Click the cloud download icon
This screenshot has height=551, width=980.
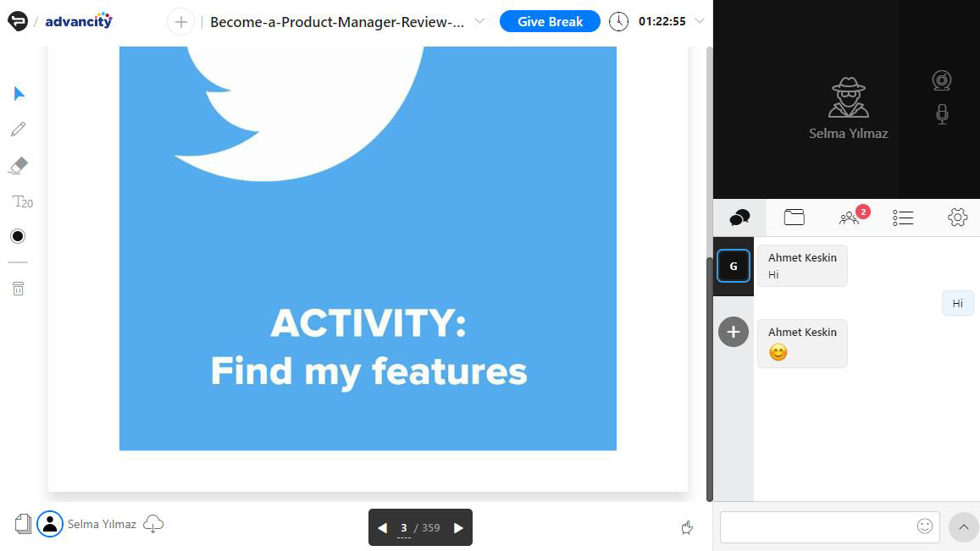[153, 524]
